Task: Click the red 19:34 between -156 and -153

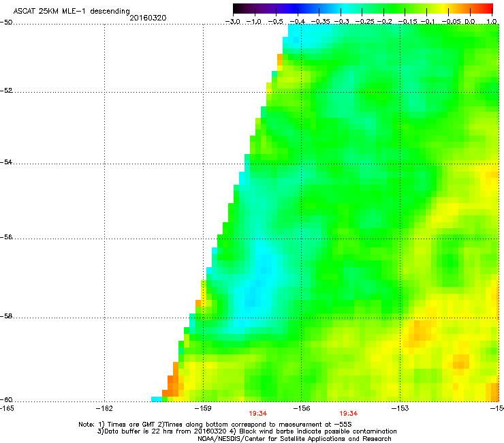Action: (349, 414)
